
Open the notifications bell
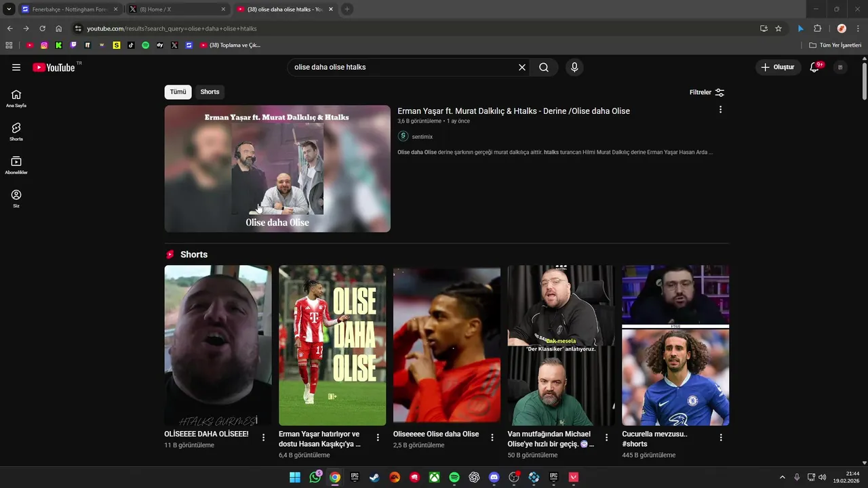tap(815, 67)
